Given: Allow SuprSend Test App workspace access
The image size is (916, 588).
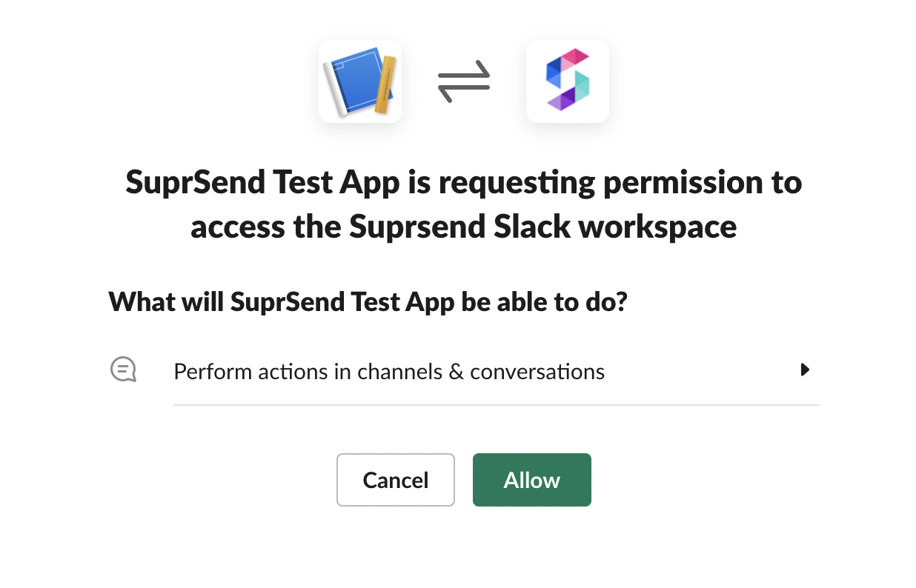Looking at the screenshot, I should click(532, 480).
